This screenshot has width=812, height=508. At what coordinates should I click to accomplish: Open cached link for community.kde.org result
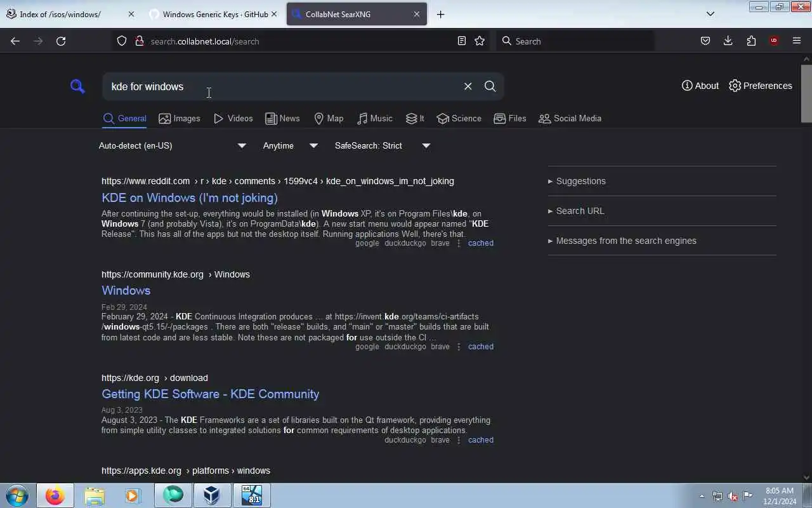[480, 347]
